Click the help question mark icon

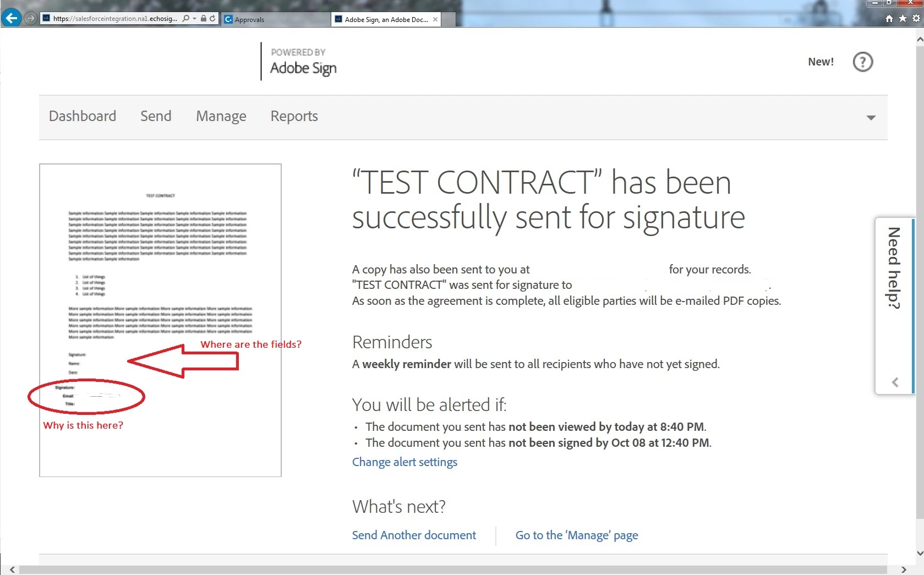[x=862, y=62]
